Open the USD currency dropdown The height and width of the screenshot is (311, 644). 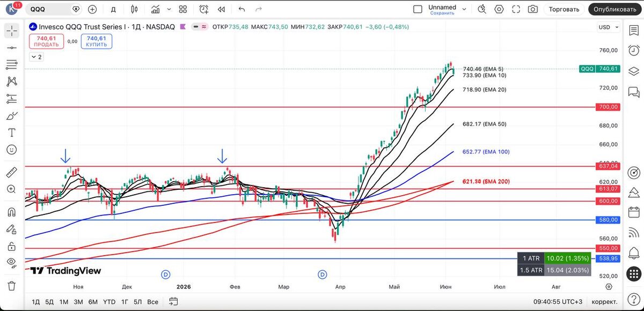[x=608, y=27]
